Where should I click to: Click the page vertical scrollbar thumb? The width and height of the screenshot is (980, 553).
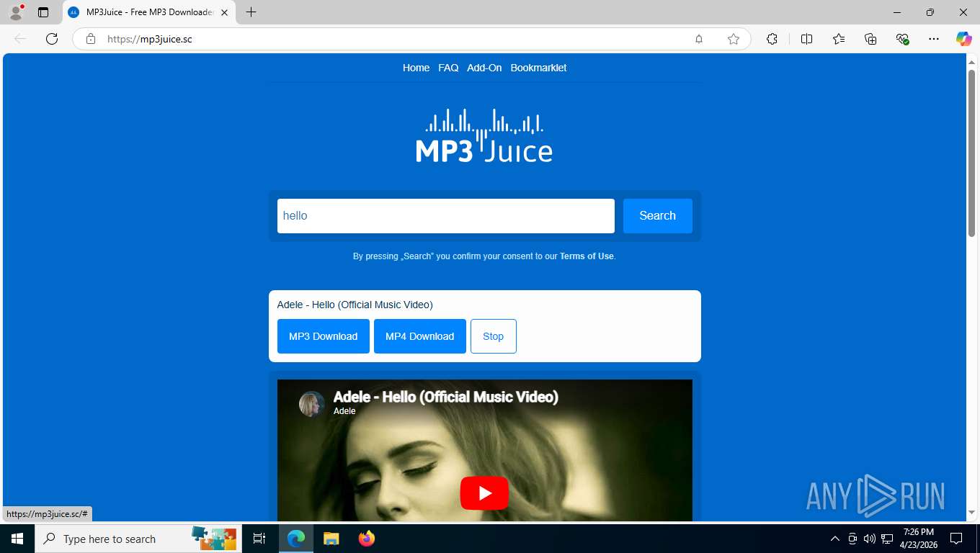[x=971, y=153]
